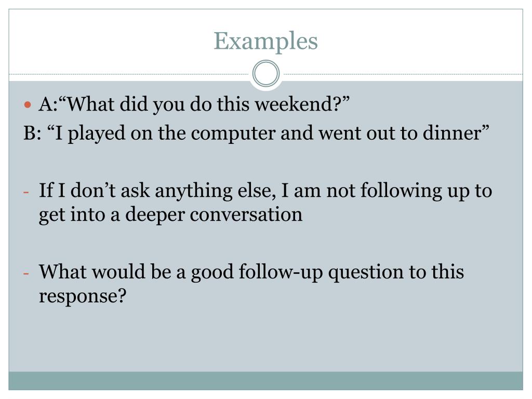Click the line "get into a deeper conversation"

pos(170,215)
